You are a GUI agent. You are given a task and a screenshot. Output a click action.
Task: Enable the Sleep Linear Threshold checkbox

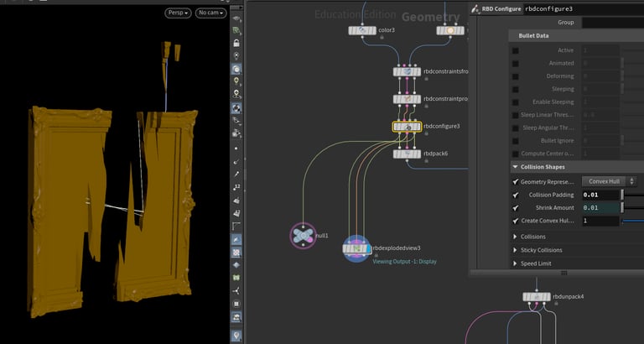(x=516, y=116)
